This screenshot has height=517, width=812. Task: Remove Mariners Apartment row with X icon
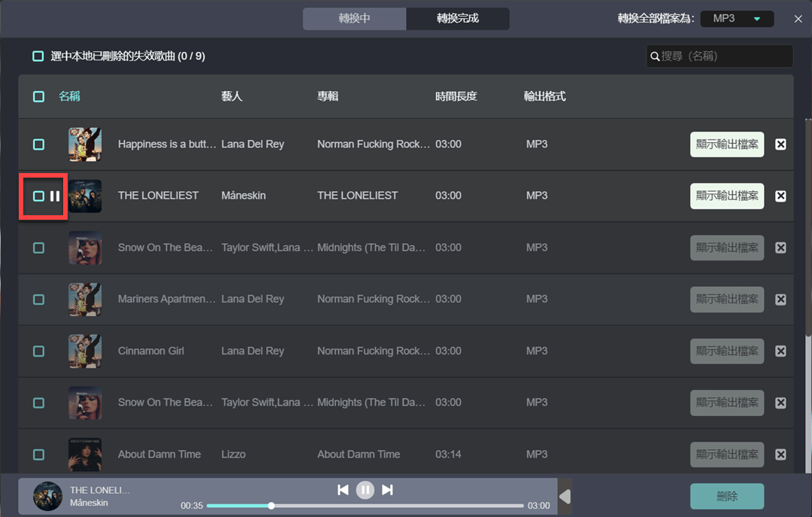coord(780,300)
